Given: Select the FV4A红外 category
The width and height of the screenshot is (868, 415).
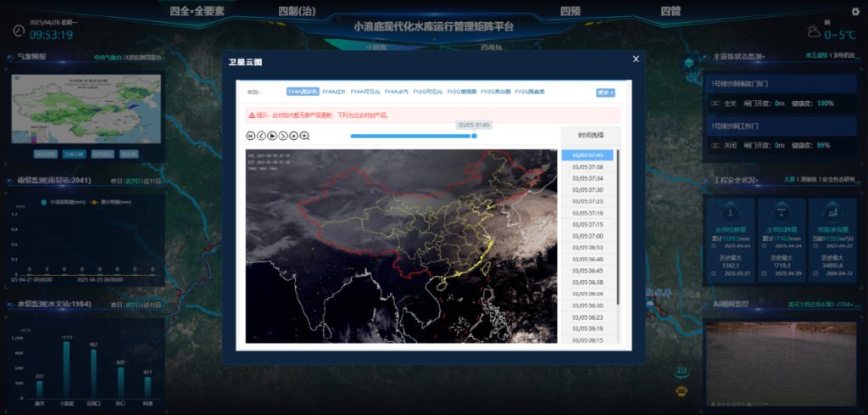Looking at the screenshot, I should (x=334, y=92).
